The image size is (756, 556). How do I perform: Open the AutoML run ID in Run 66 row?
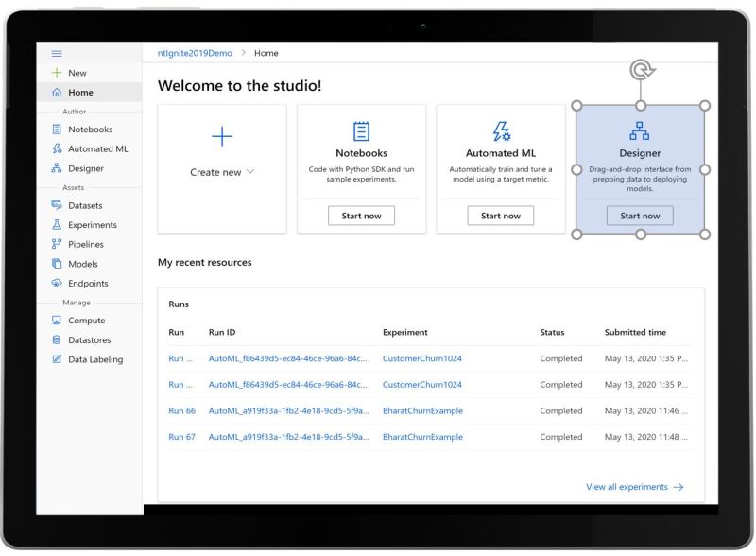(288, 410)
